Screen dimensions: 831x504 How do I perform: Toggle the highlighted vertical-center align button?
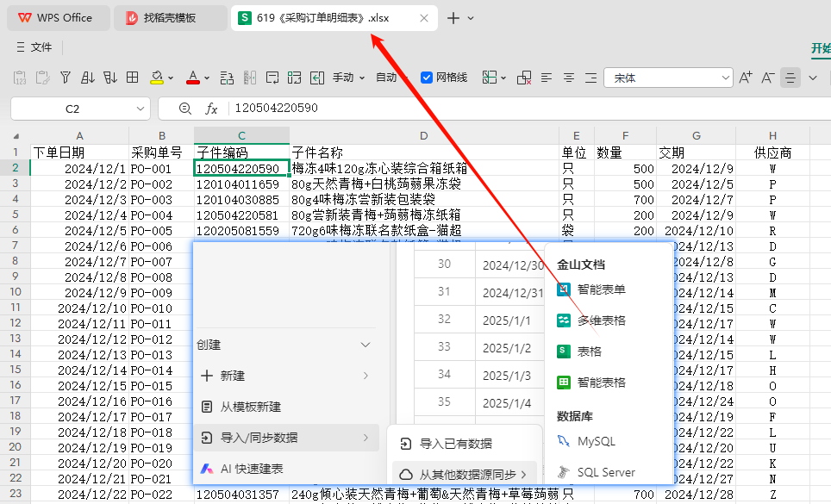coord(790,78)
